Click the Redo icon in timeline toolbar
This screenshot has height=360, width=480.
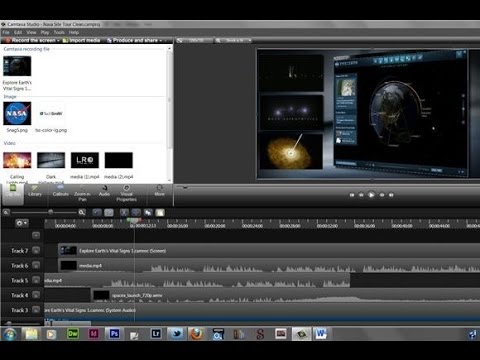tap(109, 212)
